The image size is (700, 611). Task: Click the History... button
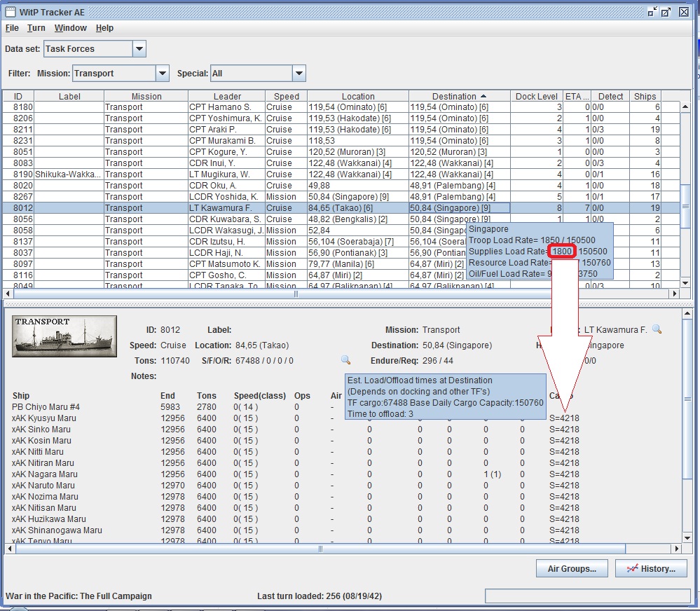point(650,568)
